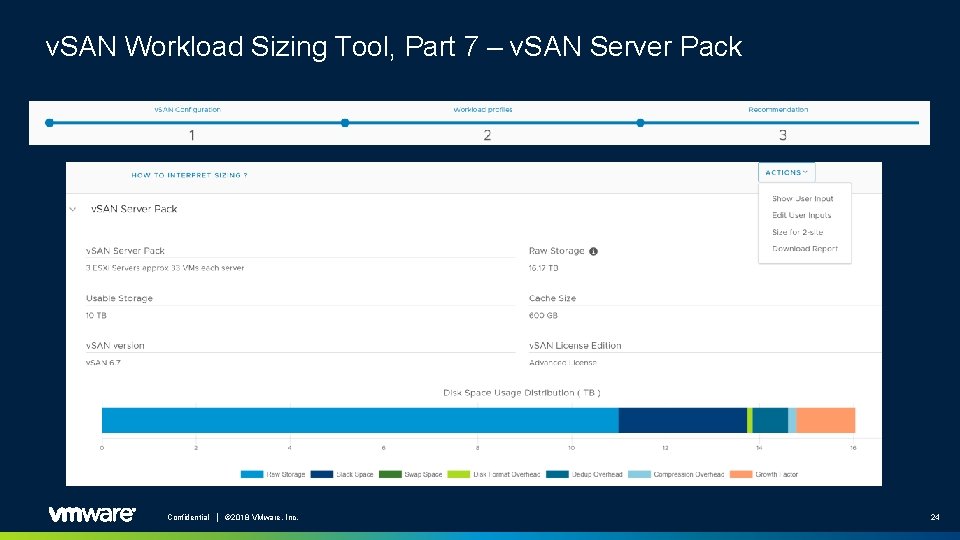Viewport: 960px width, 540px height.
Task: Click the step marker dot for vSAN Configuration
Action: 50,123
